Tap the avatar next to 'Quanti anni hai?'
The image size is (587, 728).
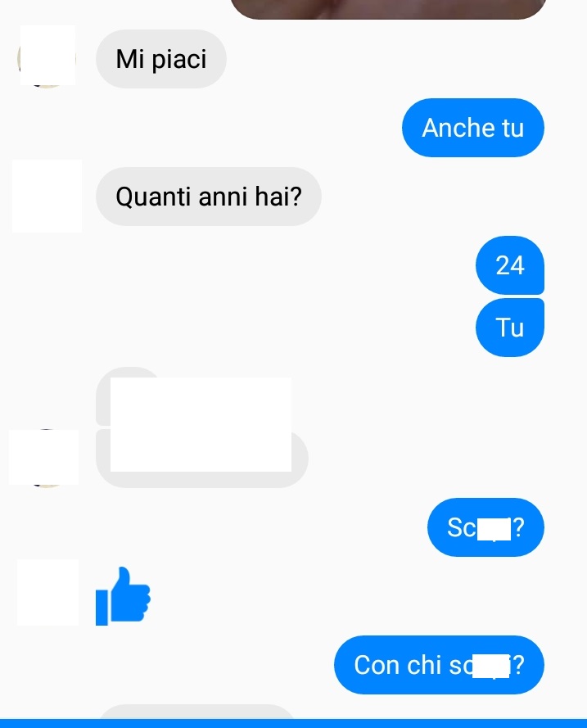47,196
